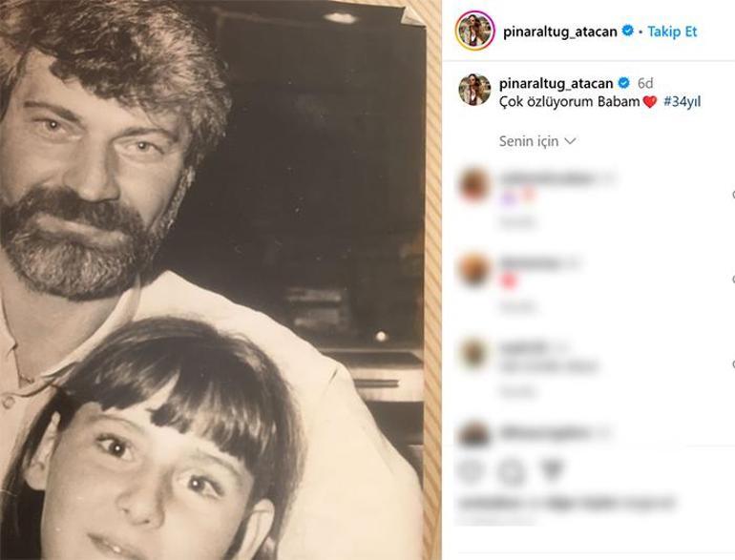The height and width of the screenshot is (560, 735).
Task: Click the blurred comment bubble icon
Action: (511, 472)
